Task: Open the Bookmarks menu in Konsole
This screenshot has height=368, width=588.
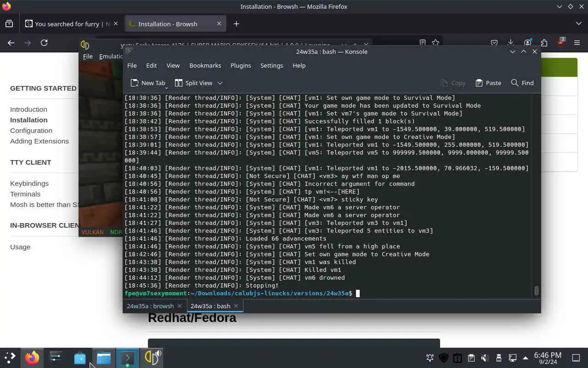Action: click(205, 65)
